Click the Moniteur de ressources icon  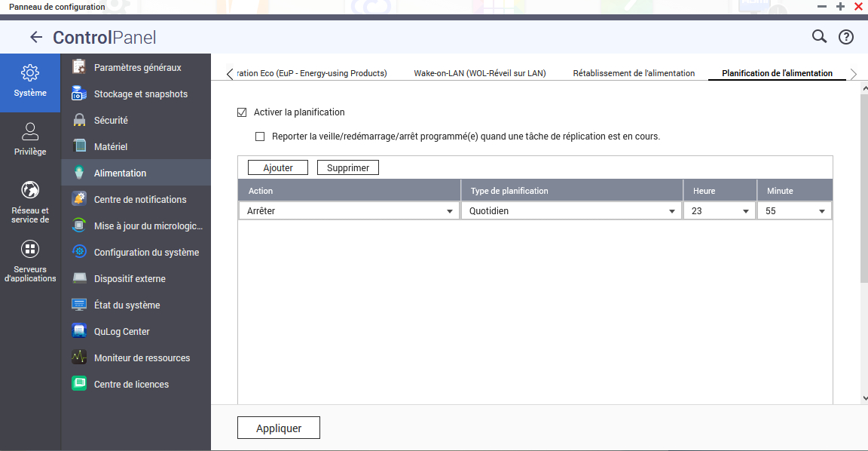click(x=79, y=357)
